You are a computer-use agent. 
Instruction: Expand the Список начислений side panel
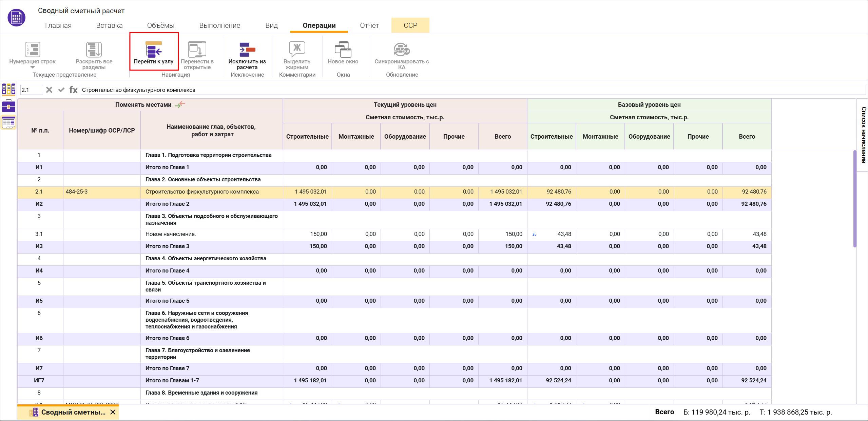pyautogui.click(x=863, y=135)
